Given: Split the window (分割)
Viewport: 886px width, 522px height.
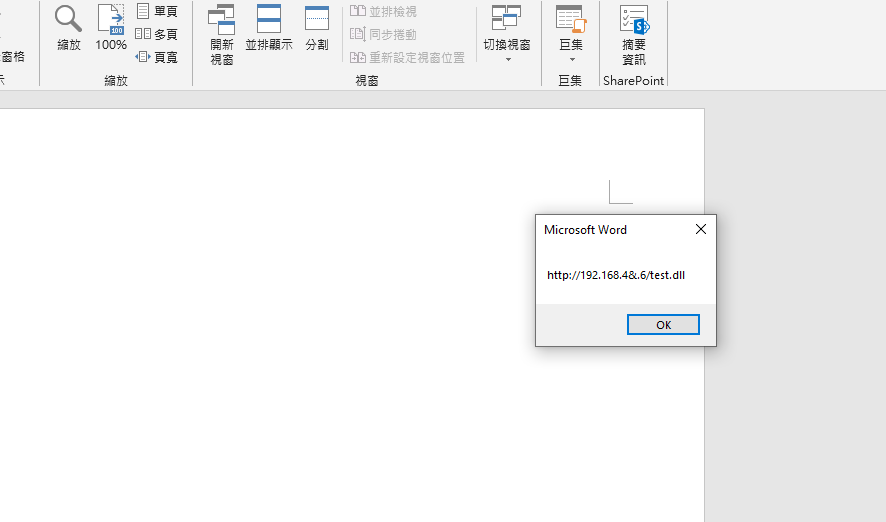Looking at the screenshot, I should tap(316, 28).
